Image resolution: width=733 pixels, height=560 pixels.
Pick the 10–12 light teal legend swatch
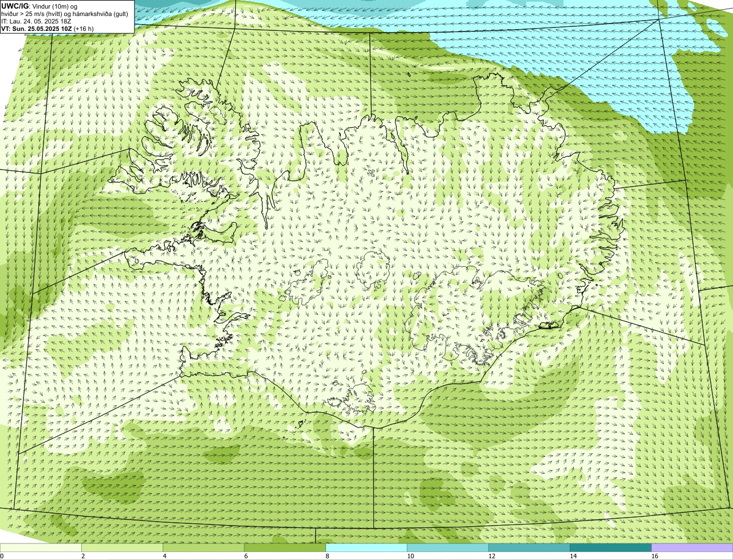pos(448,547)
